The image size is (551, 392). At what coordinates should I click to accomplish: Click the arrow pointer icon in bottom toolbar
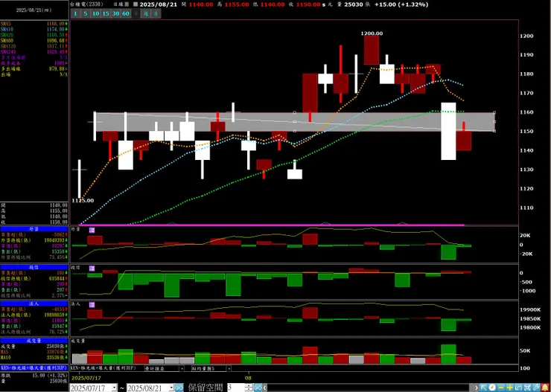483,388
